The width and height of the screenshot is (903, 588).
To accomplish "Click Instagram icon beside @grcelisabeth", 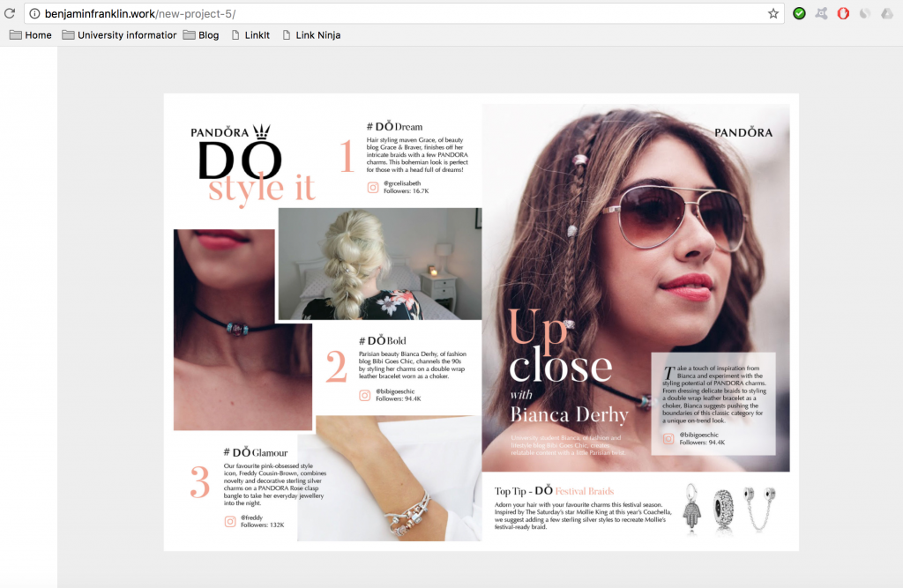I will click(x=373, y=187).
